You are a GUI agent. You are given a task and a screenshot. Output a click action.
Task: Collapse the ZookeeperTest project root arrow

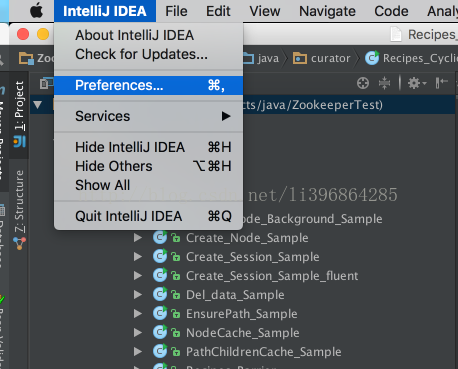[x=38, y=105]
